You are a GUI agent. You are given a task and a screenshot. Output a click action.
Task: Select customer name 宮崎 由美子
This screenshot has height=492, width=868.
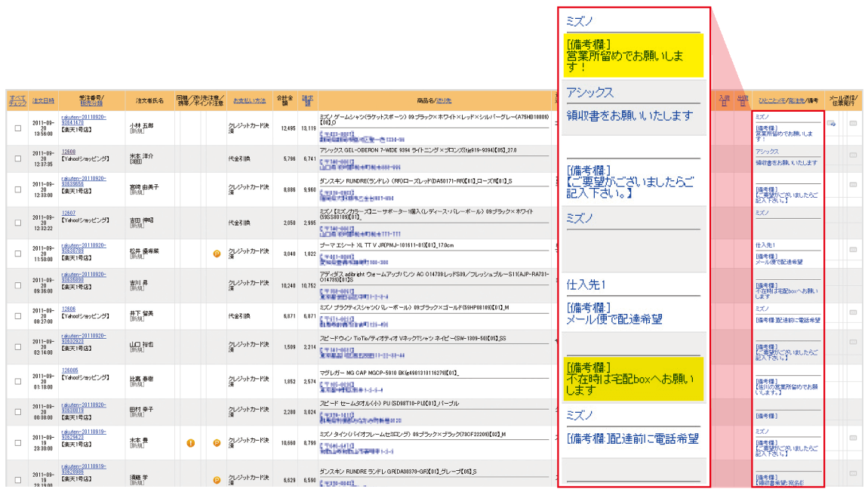click(x=144, y=187)
